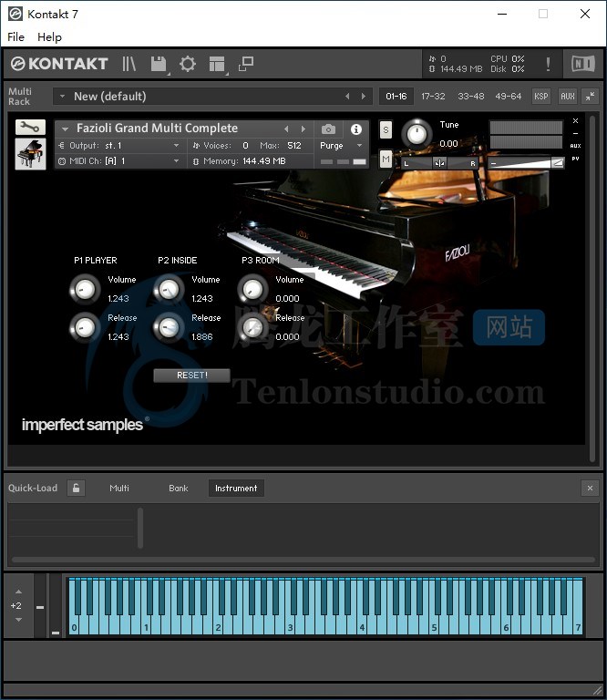607x700 pixels.
Task: Load previous instrument arrow
Action: 286,129
